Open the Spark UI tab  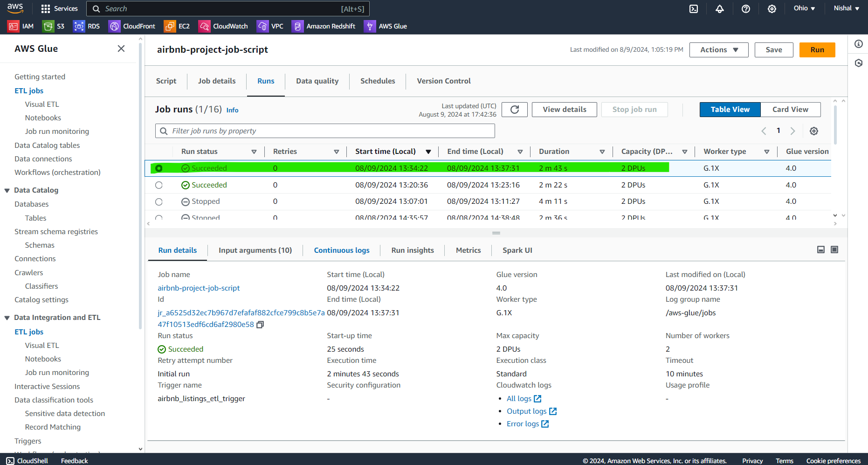tap(517, 250)
